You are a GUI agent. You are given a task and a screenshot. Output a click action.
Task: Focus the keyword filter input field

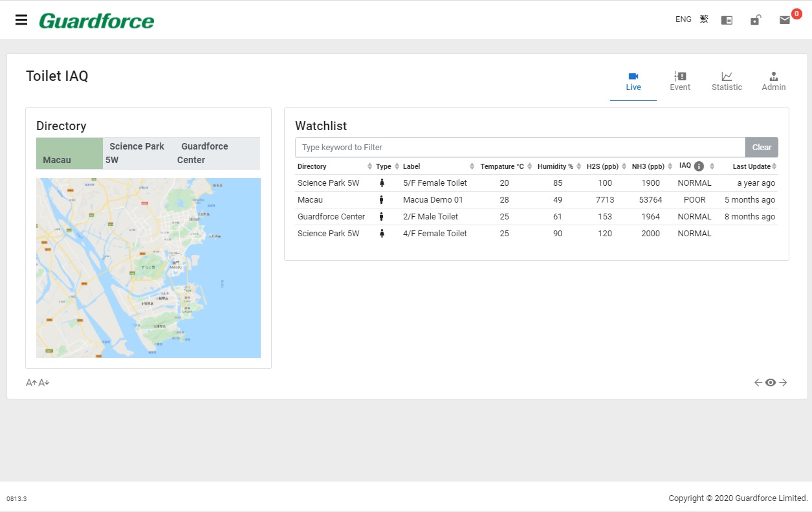(x=520, y=148)
